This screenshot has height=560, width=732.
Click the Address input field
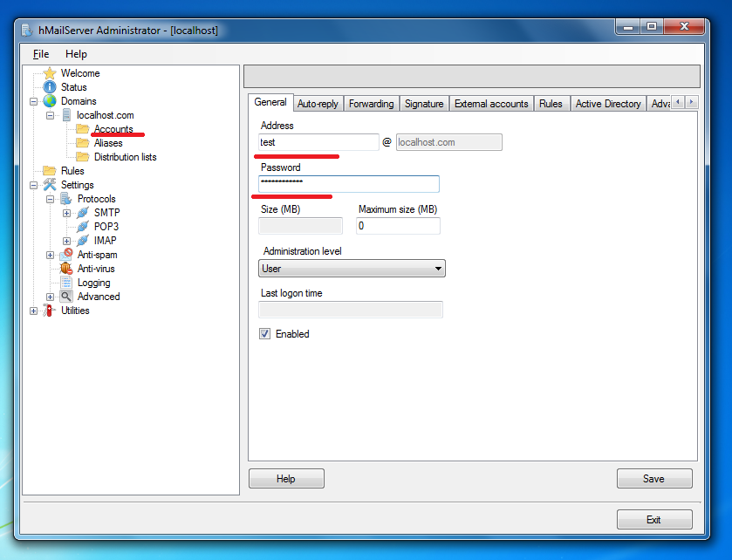318,142
